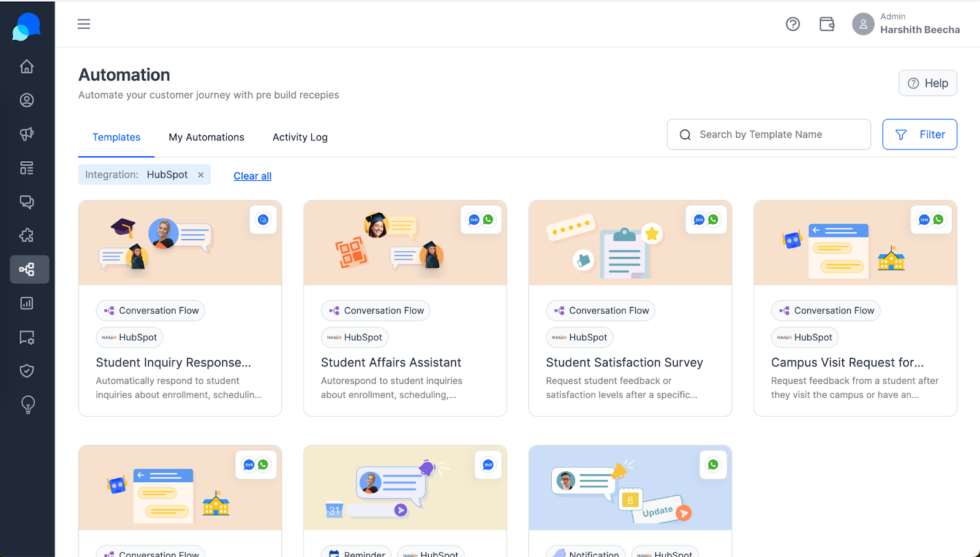Open the Student Affairs Assistant template image
Viewport: 980px width, 557px height.
point(405,243)
